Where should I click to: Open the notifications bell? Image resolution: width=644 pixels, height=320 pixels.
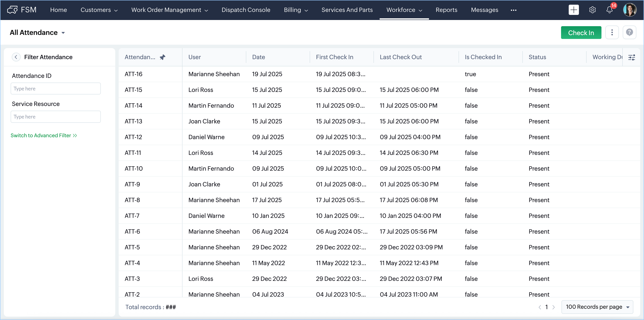(609, 10)
